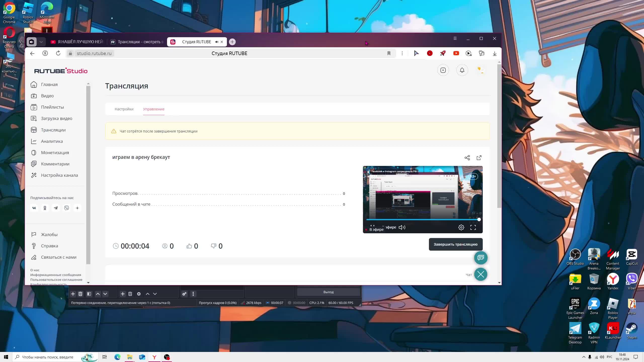Screen dimensions: 644x362
Task: Click the studio.rutube.ru address field
Action: pos(94,53)
